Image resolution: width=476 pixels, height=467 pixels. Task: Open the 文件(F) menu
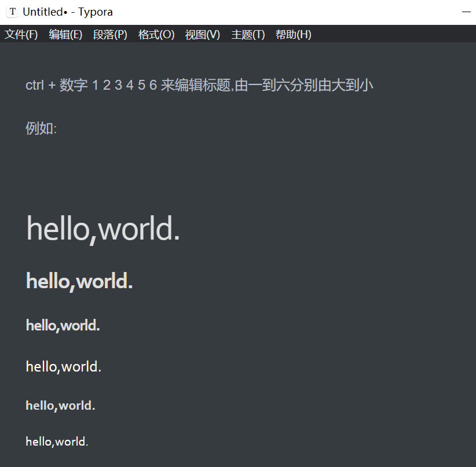point(21,34)
